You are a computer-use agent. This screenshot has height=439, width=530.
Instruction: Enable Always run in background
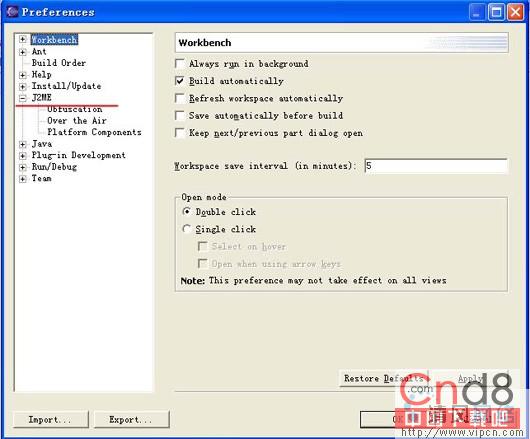tap(180, 64)
